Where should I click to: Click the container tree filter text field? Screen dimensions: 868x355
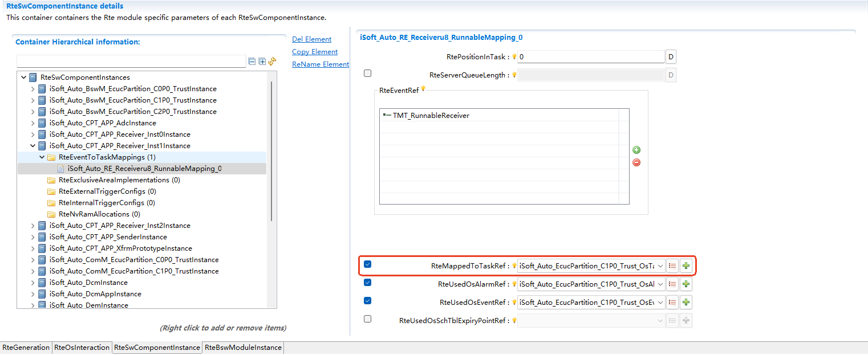pos(131,61)
